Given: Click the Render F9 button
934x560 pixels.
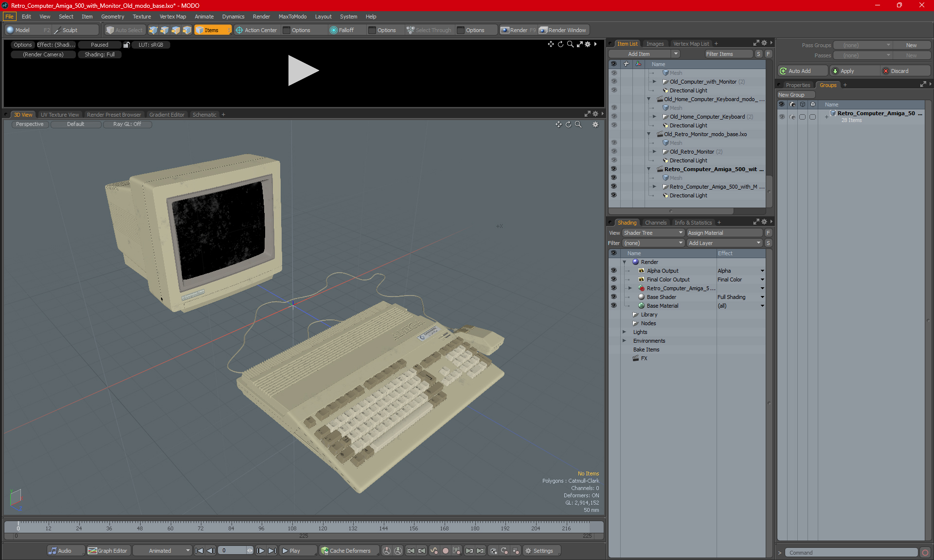Looking at the screenshot, I should [518, 30].
